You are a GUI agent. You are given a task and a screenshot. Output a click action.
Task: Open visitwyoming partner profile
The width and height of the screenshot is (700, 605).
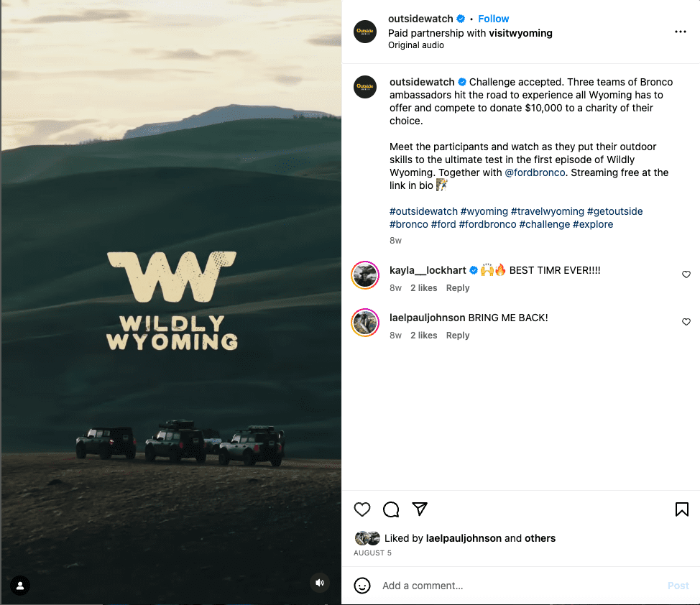(x=520, y=33)
